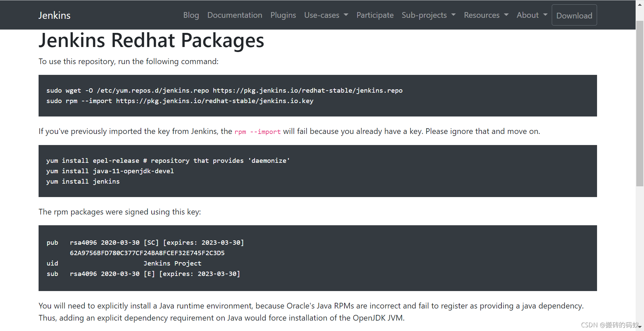
Task: Click the 'yum install jenkins' line
Action: coord(83,181)
